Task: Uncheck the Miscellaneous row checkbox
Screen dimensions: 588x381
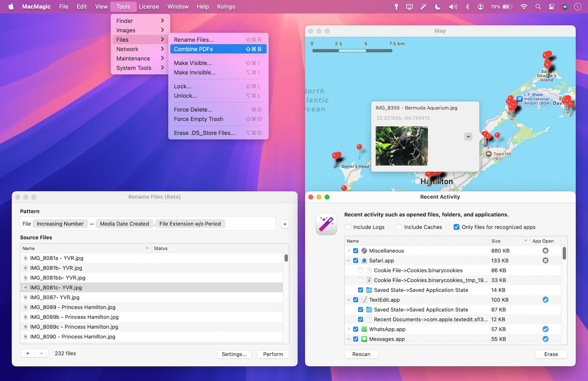Action: [356, 251]
